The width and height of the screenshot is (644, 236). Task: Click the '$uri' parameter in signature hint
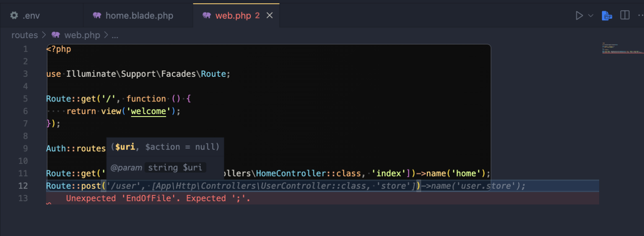(125, 147)
